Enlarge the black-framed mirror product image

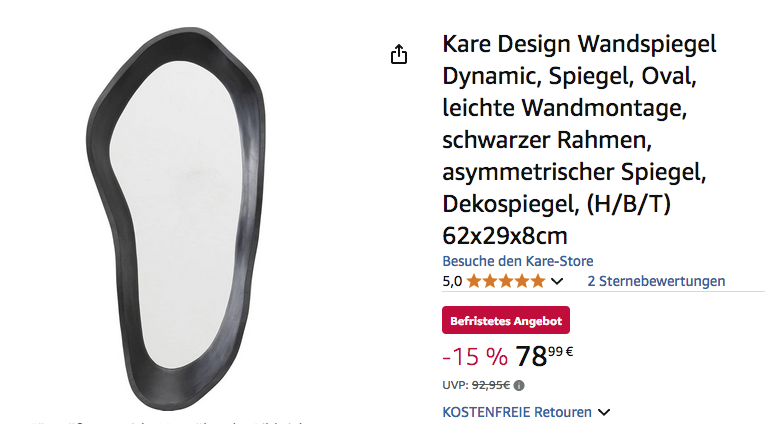[175, 219]
